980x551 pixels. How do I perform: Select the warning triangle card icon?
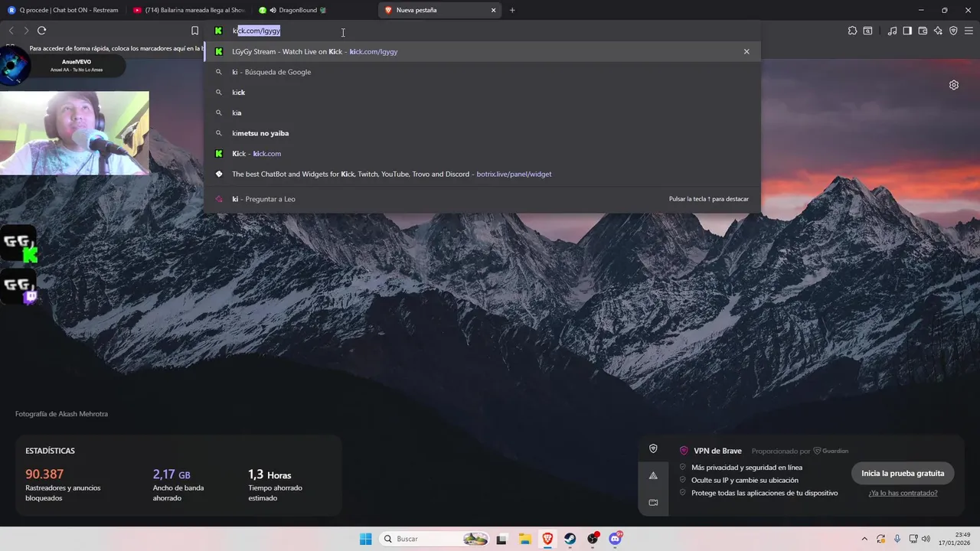(653, 475)
